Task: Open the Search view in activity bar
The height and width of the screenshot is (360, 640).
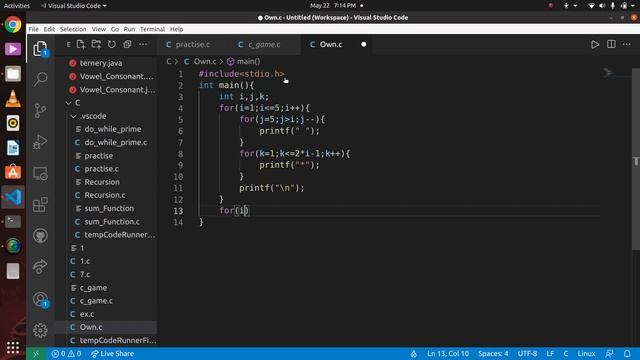Action: tap(40, 78)
